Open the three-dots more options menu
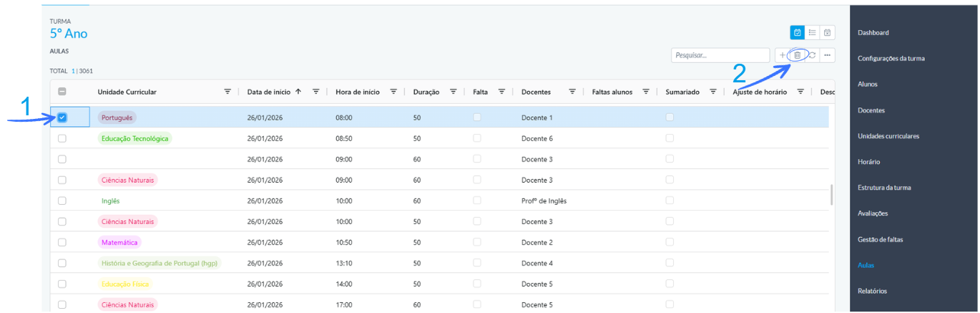This screenshot has width=980, height=313. [x=828, y=55]
